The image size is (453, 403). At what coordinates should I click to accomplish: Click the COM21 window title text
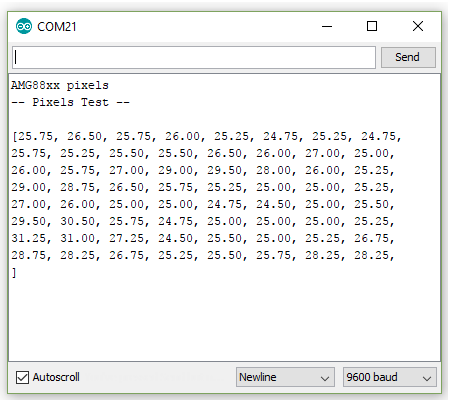[57, 27]
